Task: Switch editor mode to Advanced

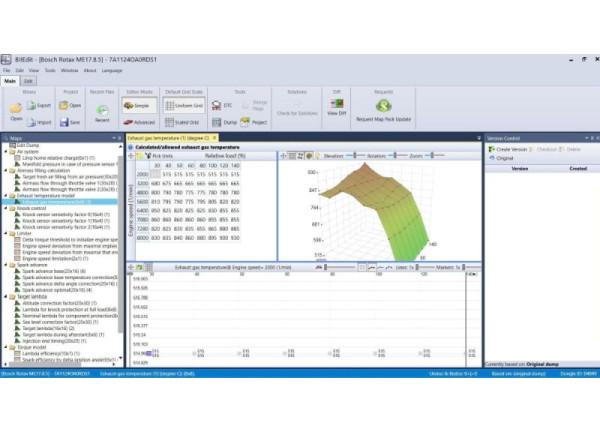Action: (x=138, y=122)
